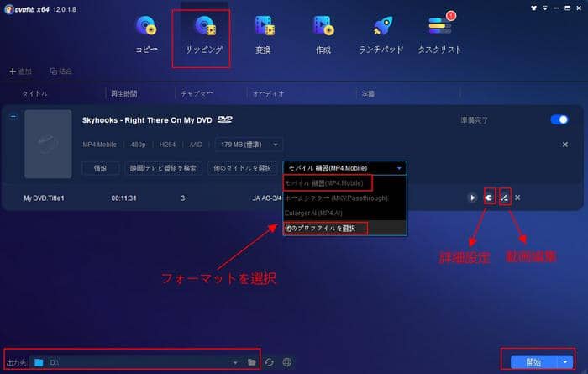Choose ホームシアター (MKV.Passthrough) option
This screenshot has width=588, height=374.
pyautogui.click(x=344, y=198)
